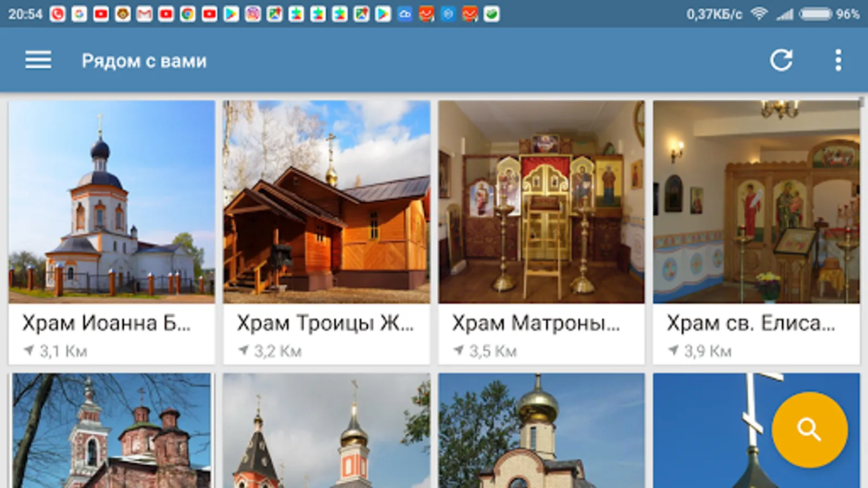
Task: Tap the battery indicator icon
Action: pos(815,14)
